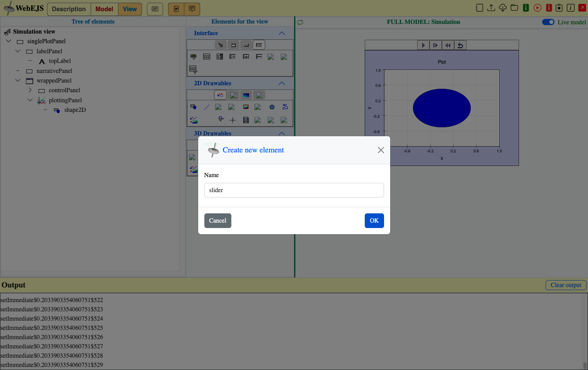This screenshot has width=588, height=370.
Task: Click rewind button above the plot
Action: [x=448, y=45]
